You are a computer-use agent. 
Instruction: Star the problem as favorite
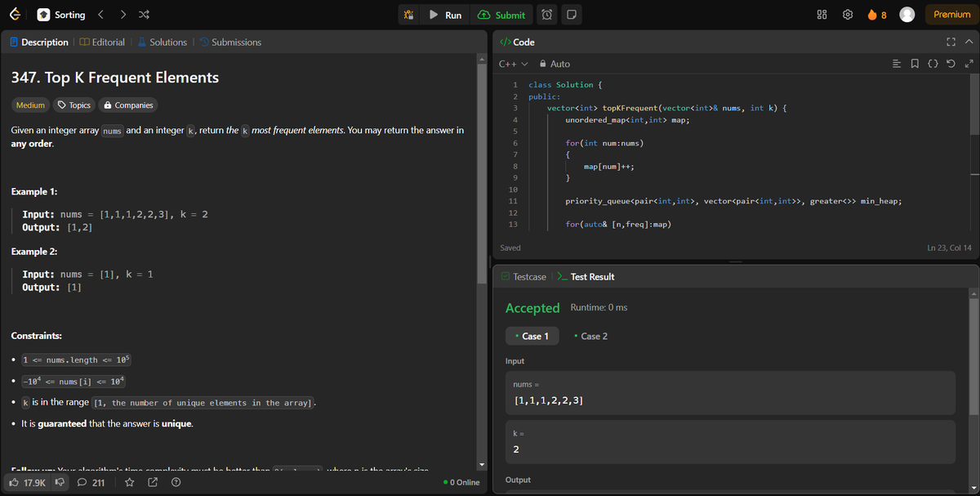128,482
